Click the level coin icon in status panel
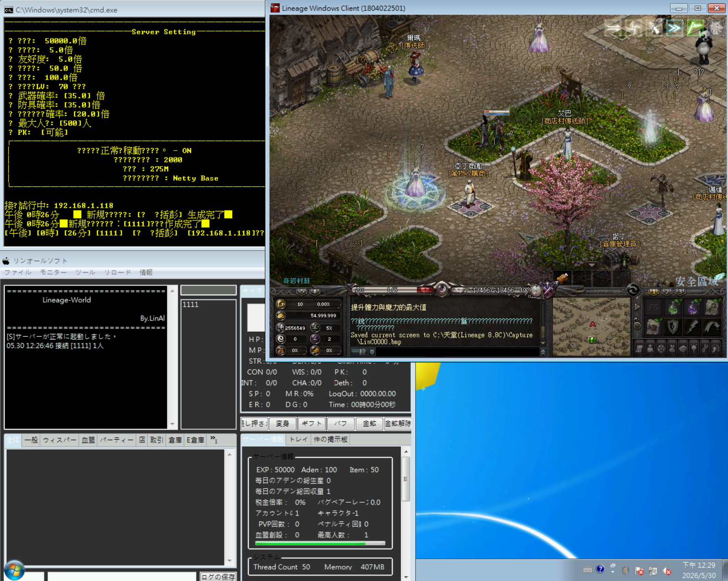The height and width of the screenshot is (581, 728). point(281,304)
